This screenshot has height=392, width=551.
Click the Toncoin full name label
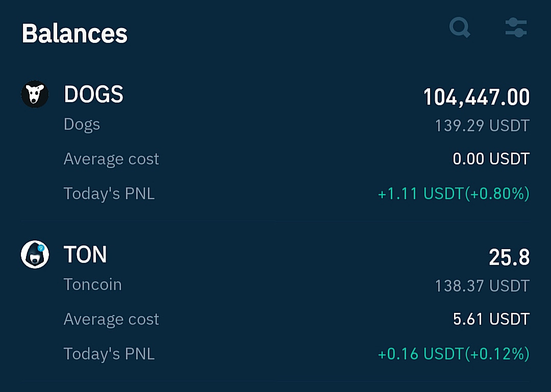93,284
